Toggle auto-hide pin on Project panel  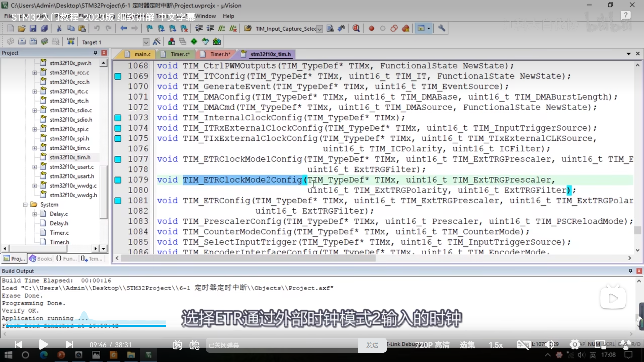pyautogui.click(x=95, y=53)
